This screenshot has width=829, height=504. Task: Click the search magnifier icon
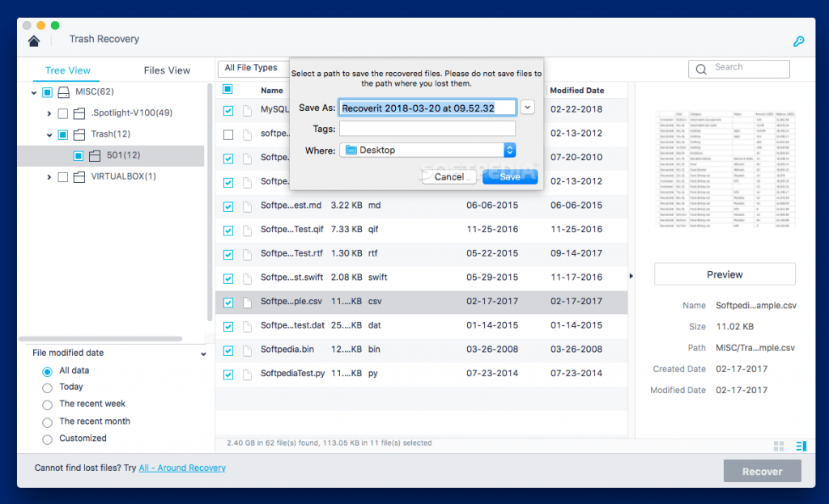701,70
